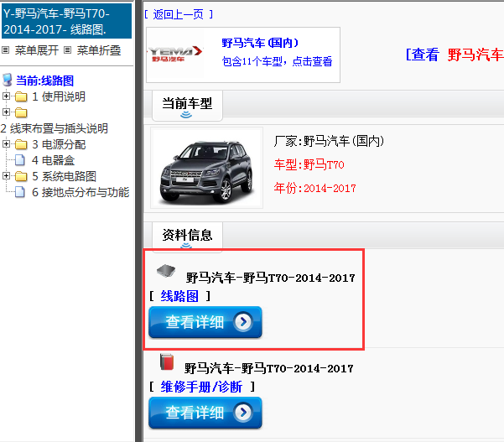Select the 当前:线路图 root item
The width and height of the screenshot is (504, 442).
pos(44,81)
